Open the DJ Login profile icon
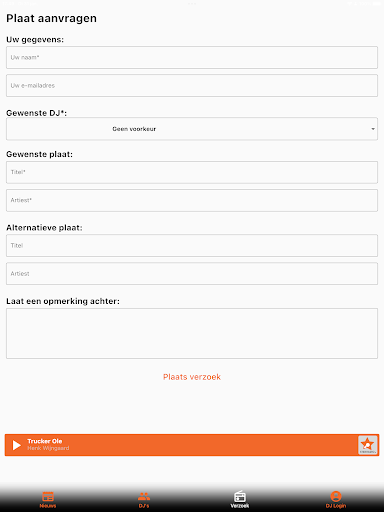The width and height of the screenshot is (384, 512). (x=336, y=496)
